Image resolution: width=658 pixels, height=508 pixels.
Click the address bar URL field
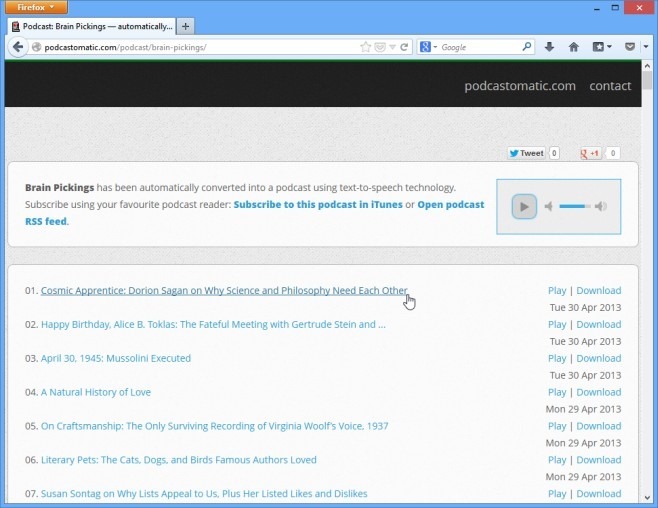coord(200,47)
